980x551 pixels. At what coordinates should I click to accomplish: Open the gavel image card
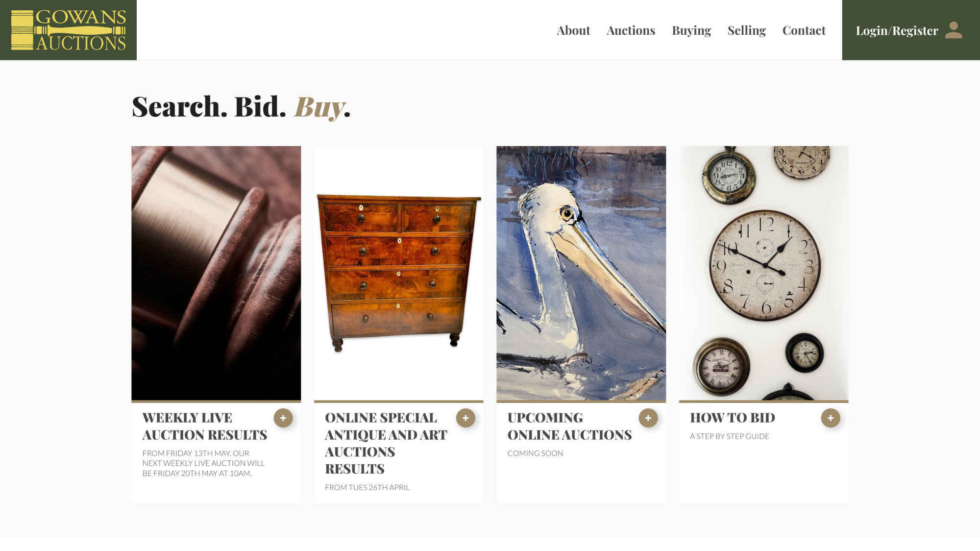tap(216, 273)
